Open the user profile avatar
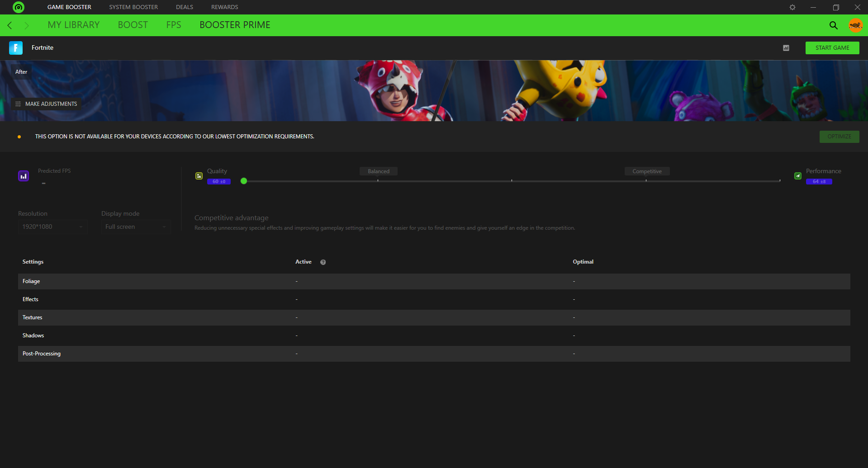Viewport: 868px width, 468px height. [855, 25]
